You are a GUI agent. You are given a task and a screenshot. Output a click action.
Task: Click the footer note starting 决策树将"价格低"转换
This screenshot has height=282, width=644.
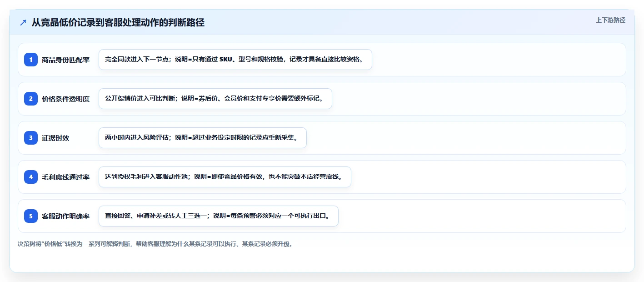tap(155, 244)
